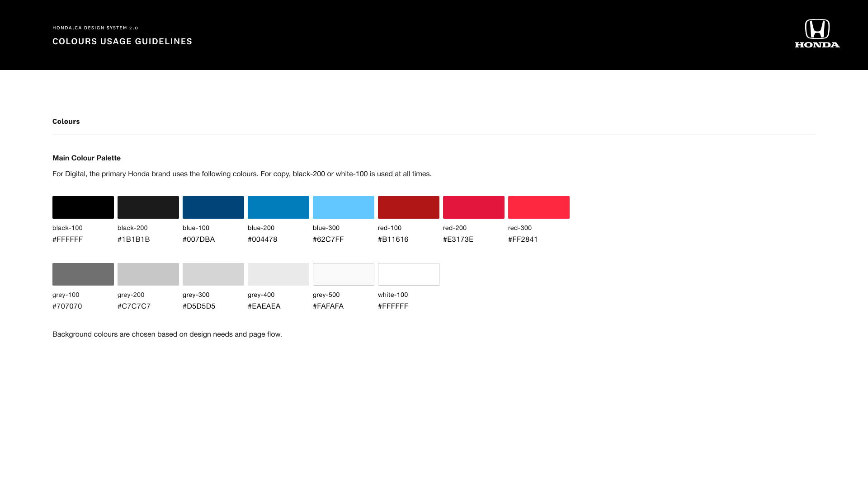Click the 'grey-300' label

[196, 295]
